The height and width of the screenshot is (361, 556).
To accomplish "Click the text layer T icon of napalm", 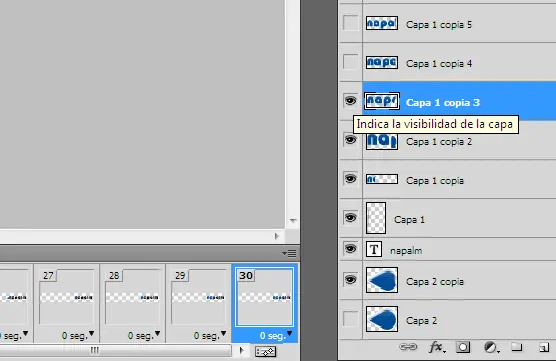I will 374,249.
